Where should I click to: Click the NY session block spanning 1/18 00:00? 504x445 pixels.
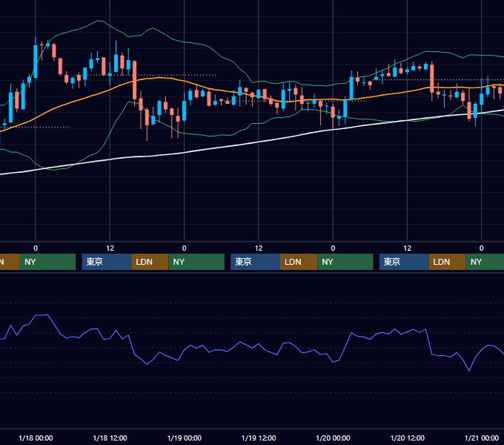click(x=47, y=262)
